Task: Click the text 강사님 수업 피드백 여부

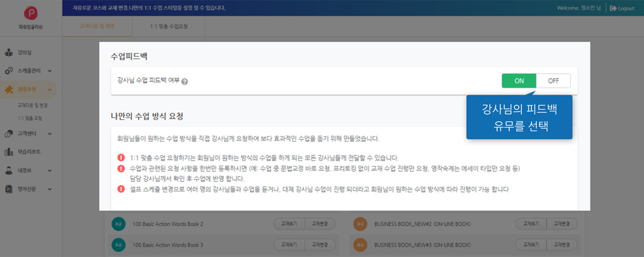Action: (148, 81)
